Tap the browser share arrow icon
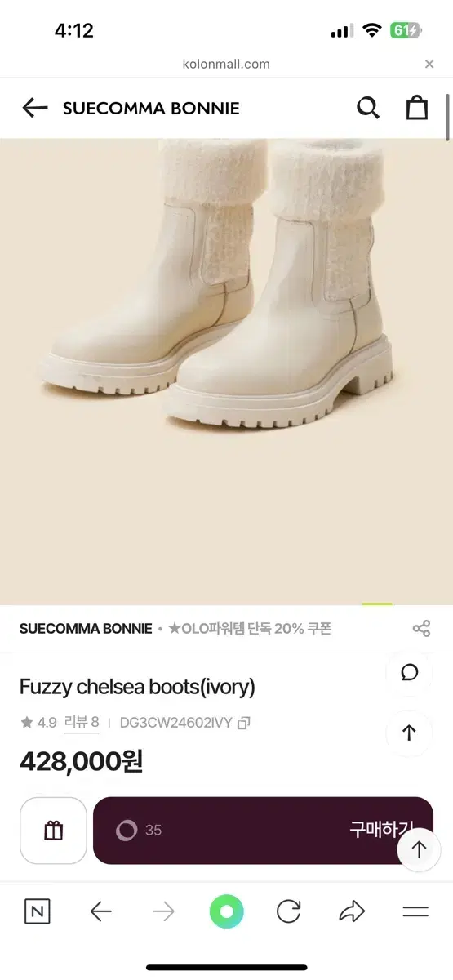Image resolution: width=453 pixels, height=980 pixels. coord(352,911)
